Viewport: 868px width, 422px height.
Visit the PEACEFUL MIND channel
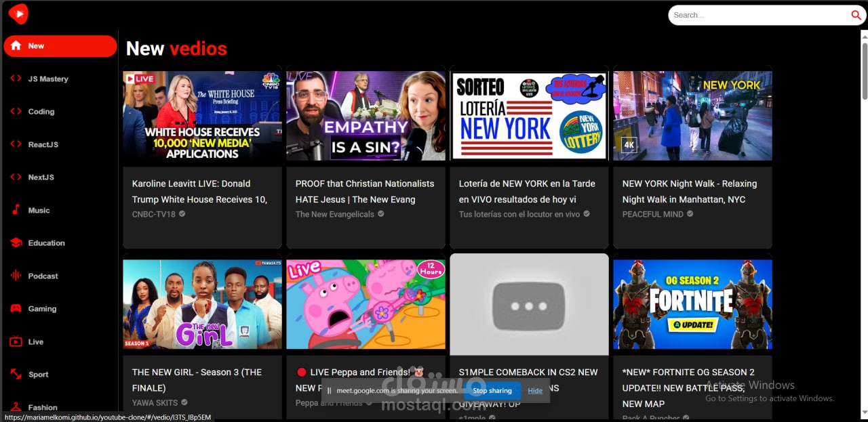coord(653,214)
